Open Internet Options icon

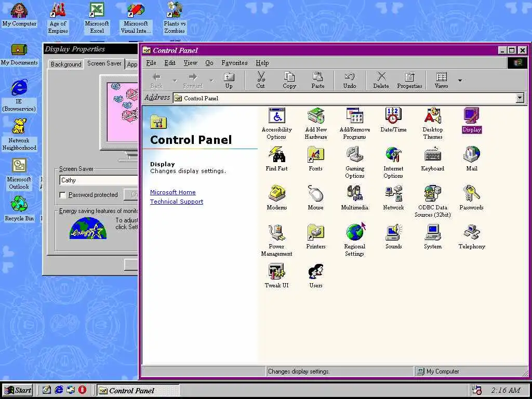tap(393, 163)
